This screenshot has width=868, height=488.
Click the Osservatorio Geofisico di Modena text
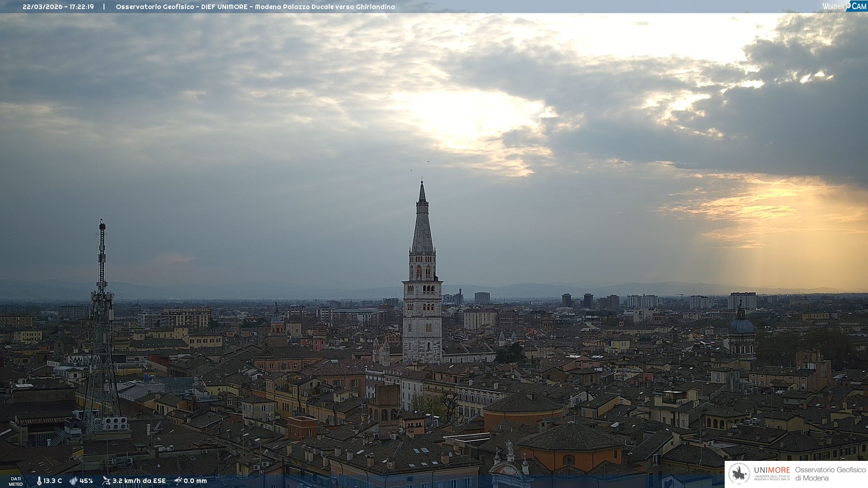[x=830, y=474]
